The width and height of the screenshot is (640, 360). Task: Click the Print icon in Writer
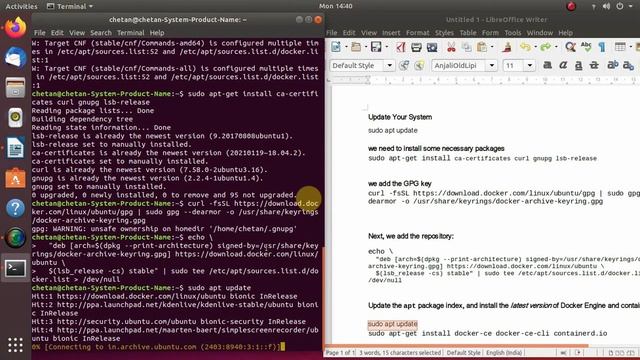(x=416, y=47)
